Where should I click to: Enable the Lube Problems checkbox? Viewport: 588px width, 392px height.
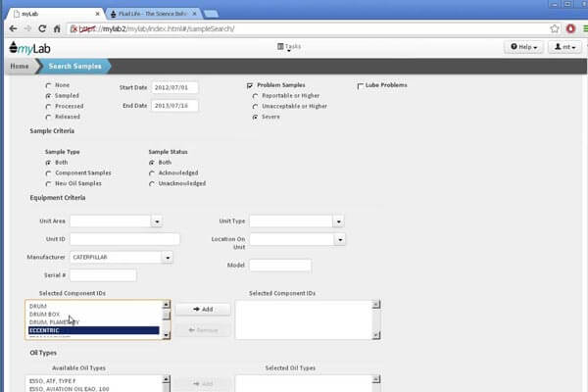pos(361,85)
